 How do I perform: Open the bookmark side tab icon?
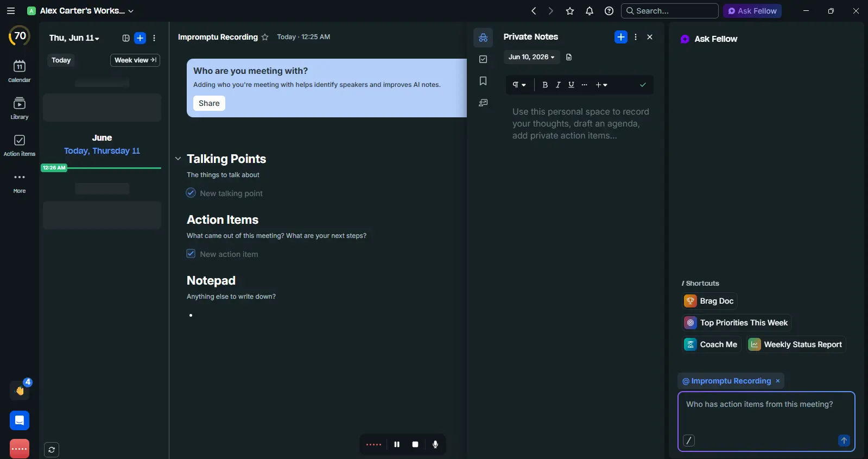(x=483, y=81)
